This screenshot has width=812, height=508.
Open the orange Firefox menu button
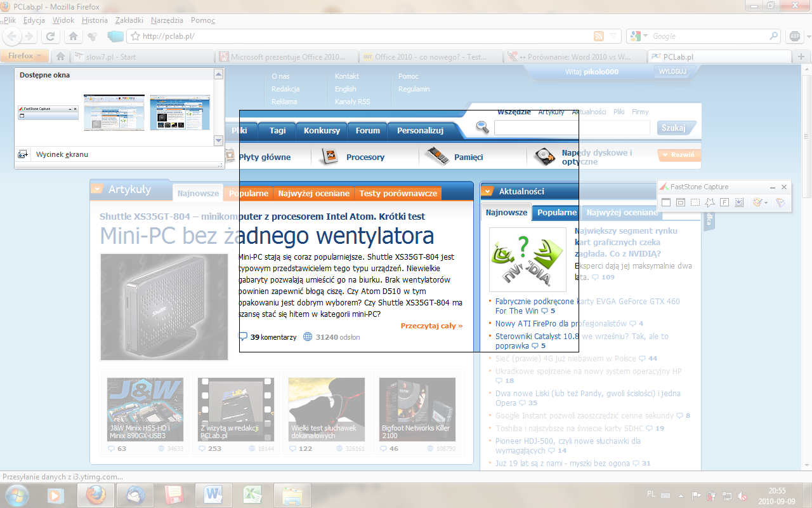[25, 56]
